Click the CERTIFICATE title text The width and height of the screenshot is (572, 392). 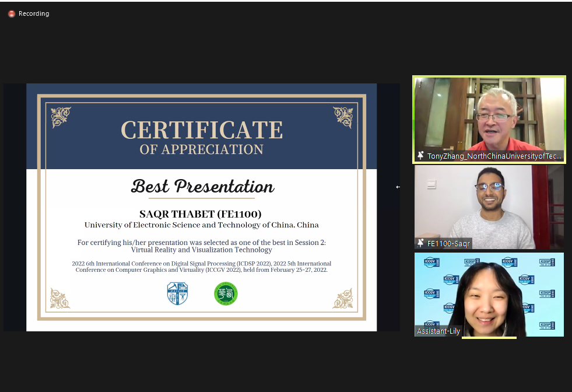(202, 130)
